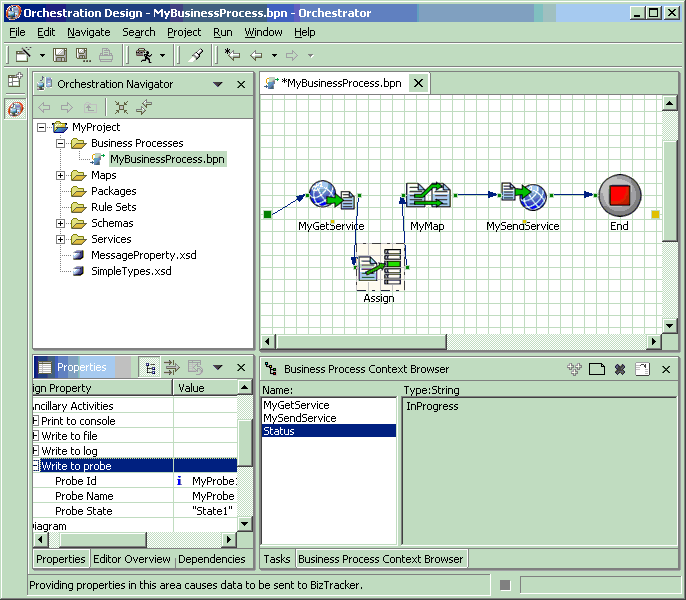Select the MySendService node in diagram
This screenshot has width=686, height=600.
click(524, 196)
